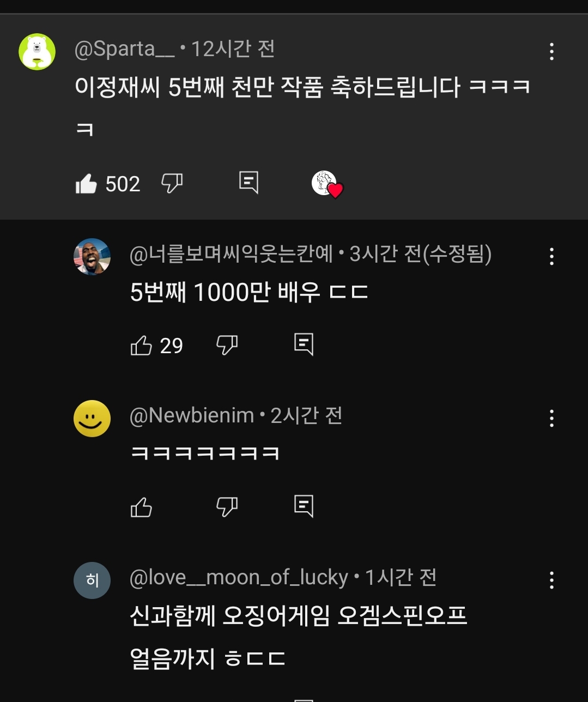Tap the creator heart badge icon
Image resolution: width=588 pixels, height=702 pixels.
click(328, 184)
